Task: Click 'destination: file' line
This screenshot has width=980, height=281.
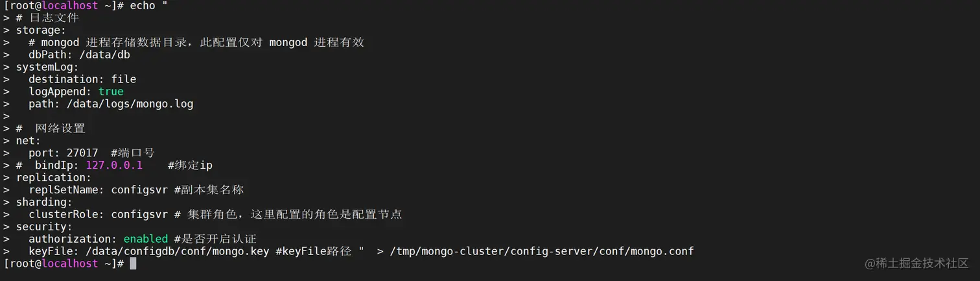Action: tap(82, 79)
